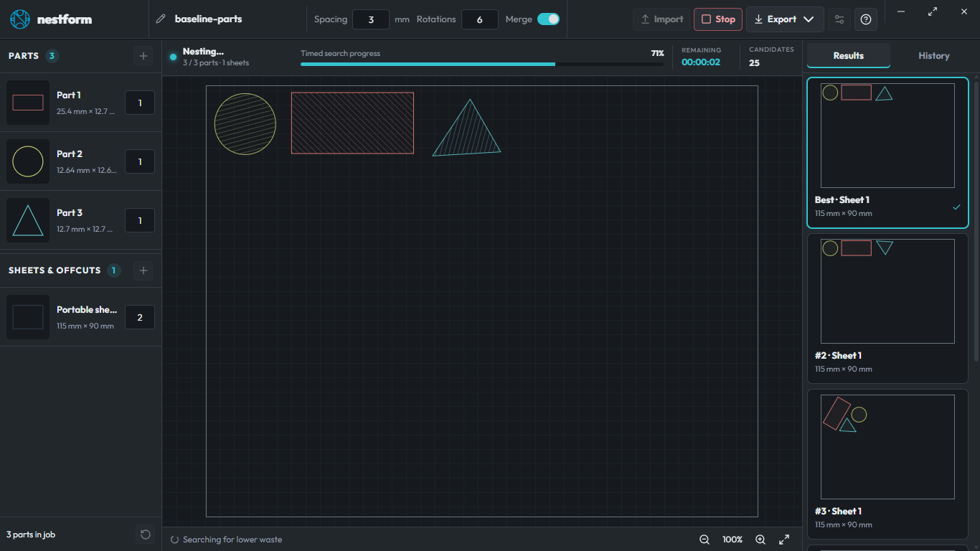Edit the Spacing value field
Image resolution: width=980 pixels, height=551 pixels.
371,19
